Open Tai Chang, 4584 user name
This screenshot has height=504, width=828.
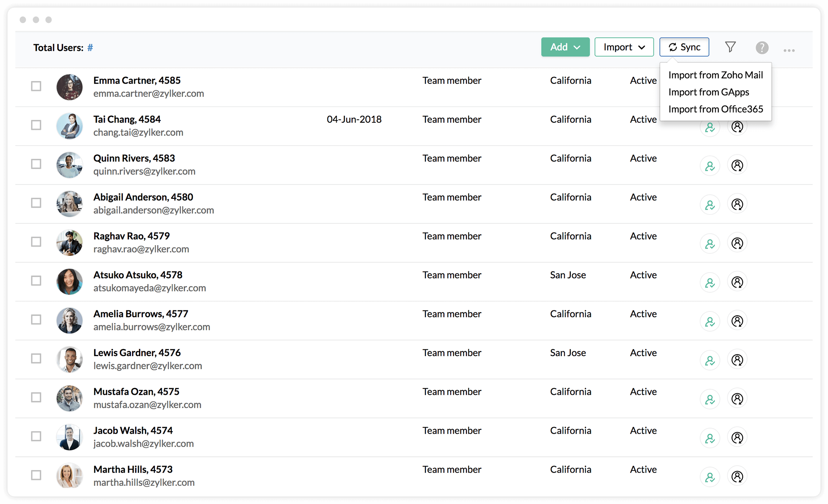(127, 119)
